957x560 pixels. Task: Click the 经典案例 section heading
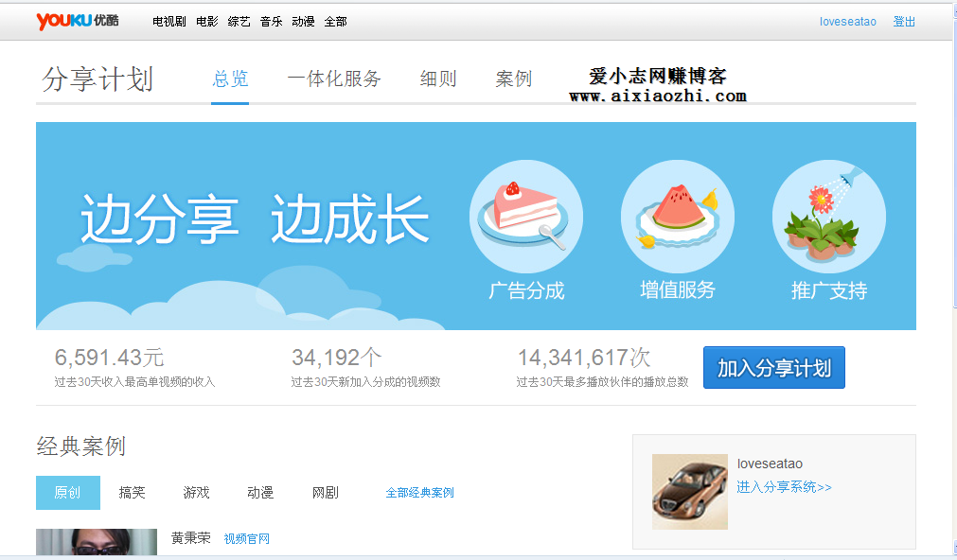click(x=81, y=446)
